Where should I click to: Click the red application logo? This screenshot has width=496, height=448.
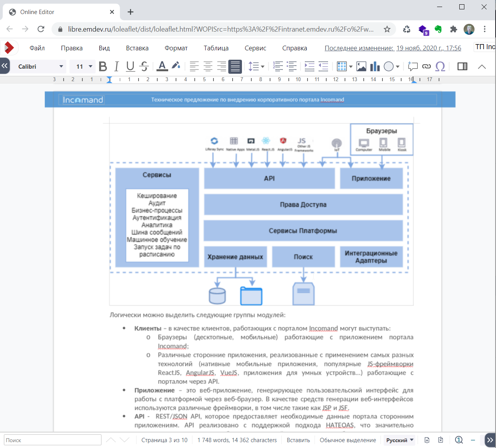pos(9,48)
